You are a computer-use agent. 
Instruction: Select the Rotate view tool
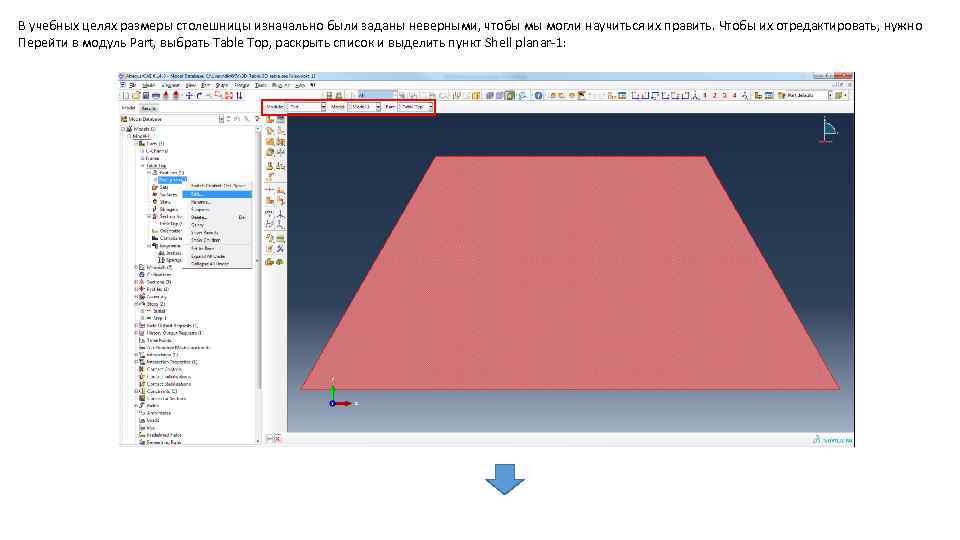click(199, 96)
